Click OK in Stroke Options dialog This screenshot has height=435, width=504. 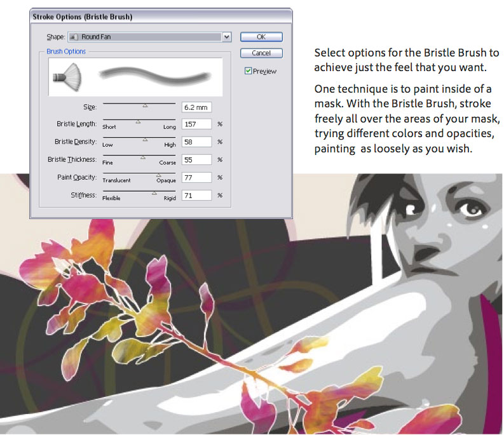261,37
